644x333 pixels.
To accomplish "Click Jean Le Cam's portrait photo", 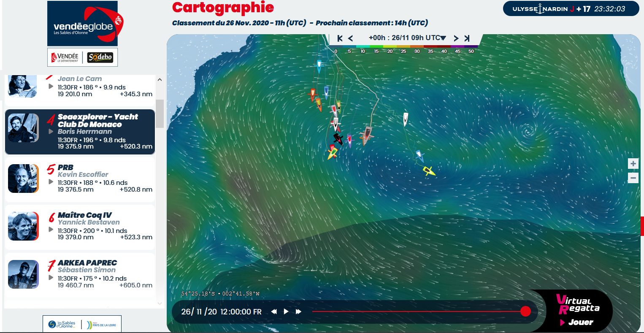I will pyautogui.click(x=23, y=86).
